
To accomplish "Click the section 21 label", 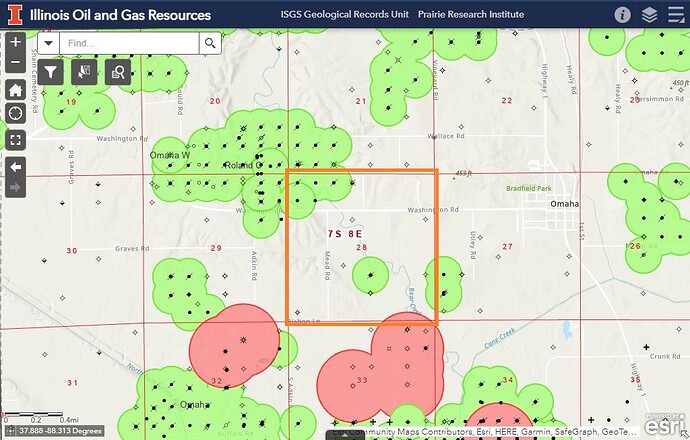I will pos(361,101).
